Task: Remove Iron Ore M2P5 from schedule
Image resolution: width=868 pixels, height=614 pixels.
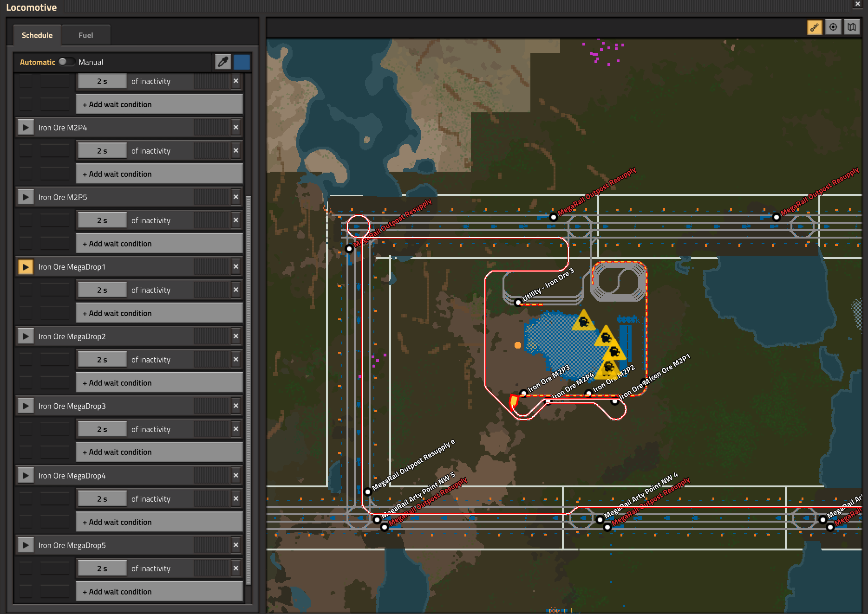Action: pos(236,197)
